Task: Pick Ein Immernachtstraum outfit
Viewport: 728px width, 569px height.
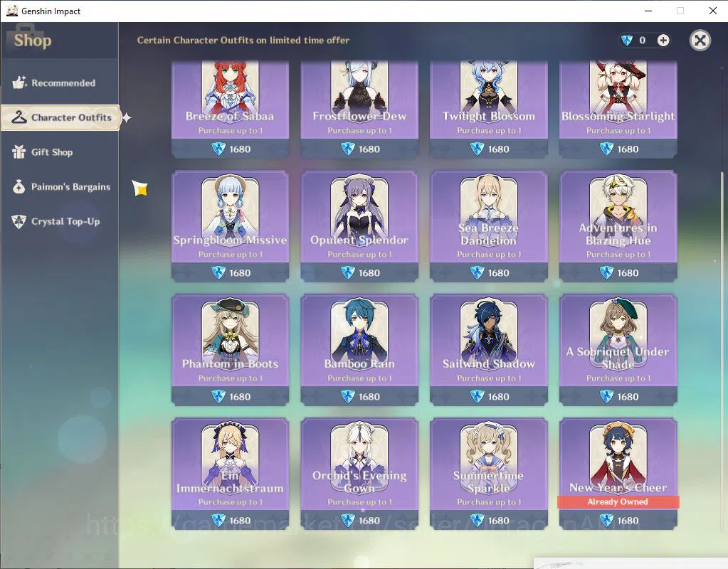Action: pyautogui.click(x=231, y=474)
